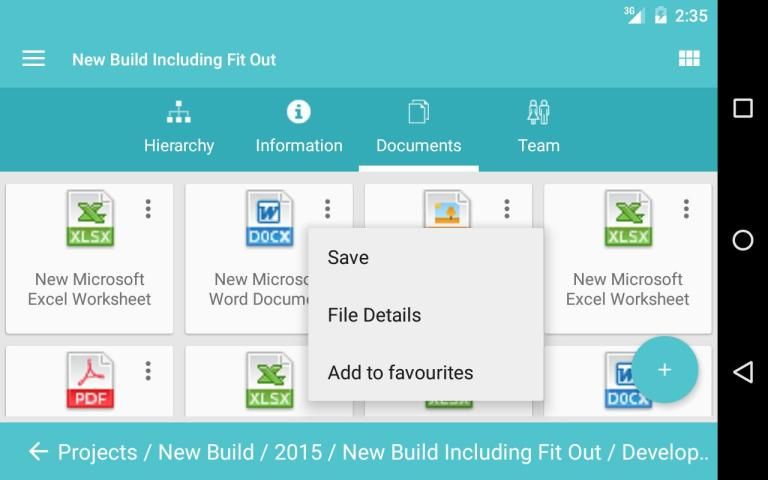
Task: Open first New Microsoft Excel Worksheet icon
Action: coord(90,219)
